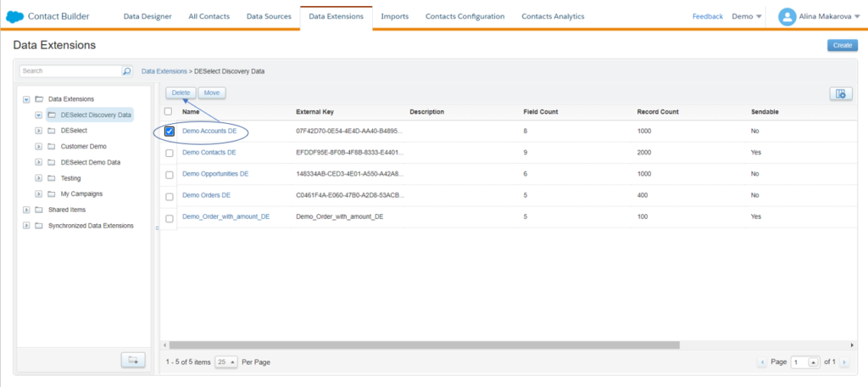
Task: Open the column settings icon
Action: point(840,93)
